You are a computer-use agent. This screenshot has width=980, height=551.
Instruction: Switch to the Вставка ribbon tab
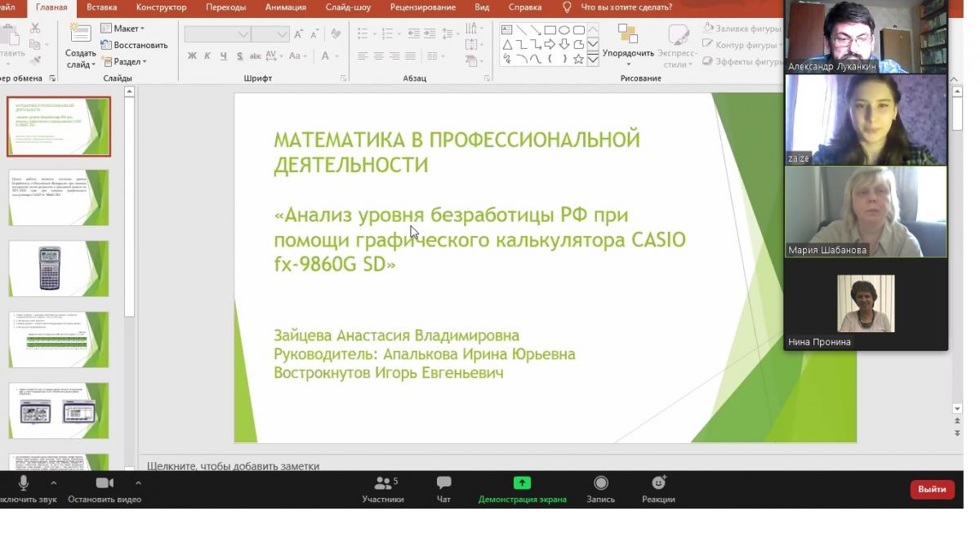pyautogui.click(x=101, y=7)
